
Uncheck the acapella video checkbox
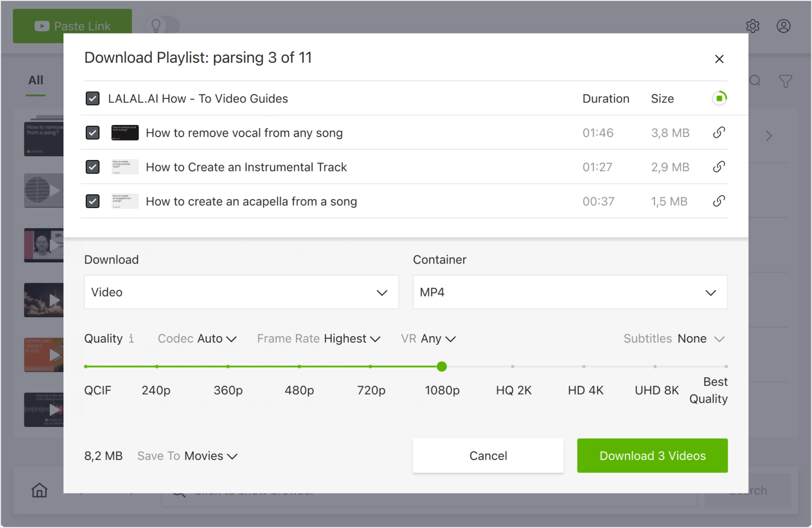pyautogui.click(x=92, y=201)
